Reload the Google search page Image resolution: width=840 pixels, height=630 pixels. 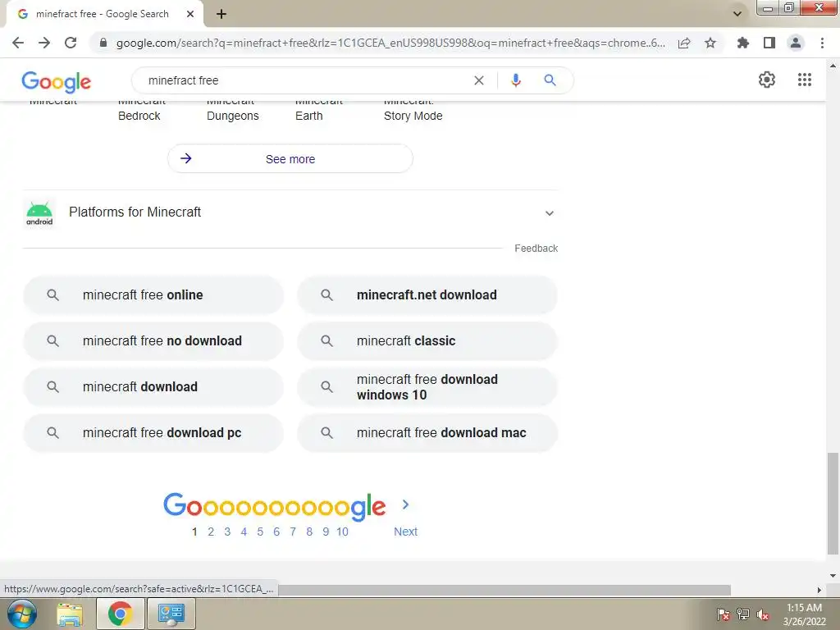(x=71, y=43)
